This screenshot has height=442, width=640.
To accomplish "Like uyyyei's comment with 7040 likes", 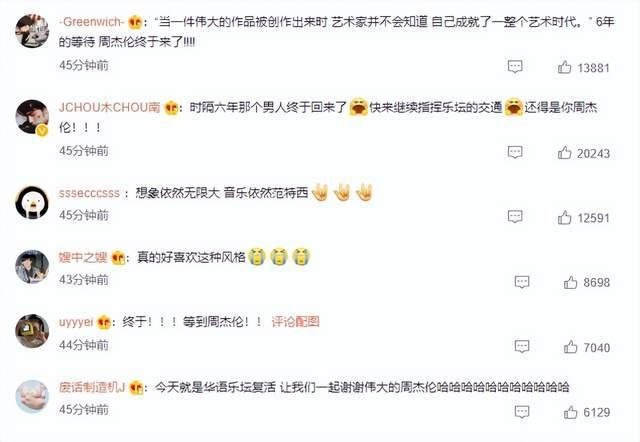I will [570, 347].
